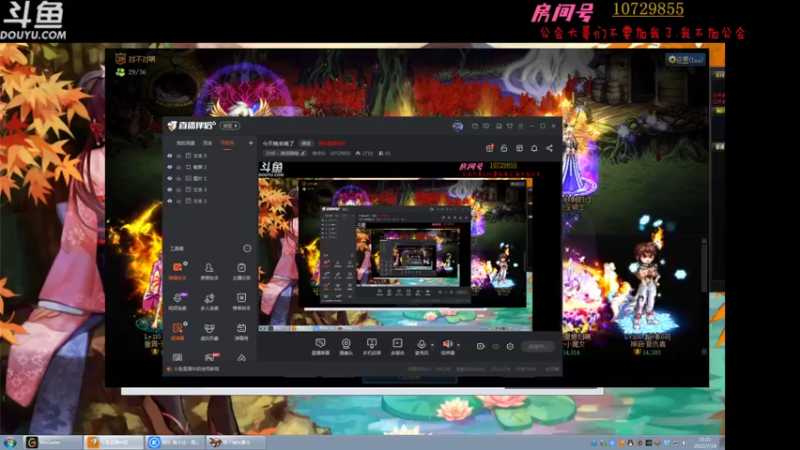This screenshot has height=450, width=800.
Task: Open the gift box icon with red badge
Action: pyautogui.click(x=489, y=148)
